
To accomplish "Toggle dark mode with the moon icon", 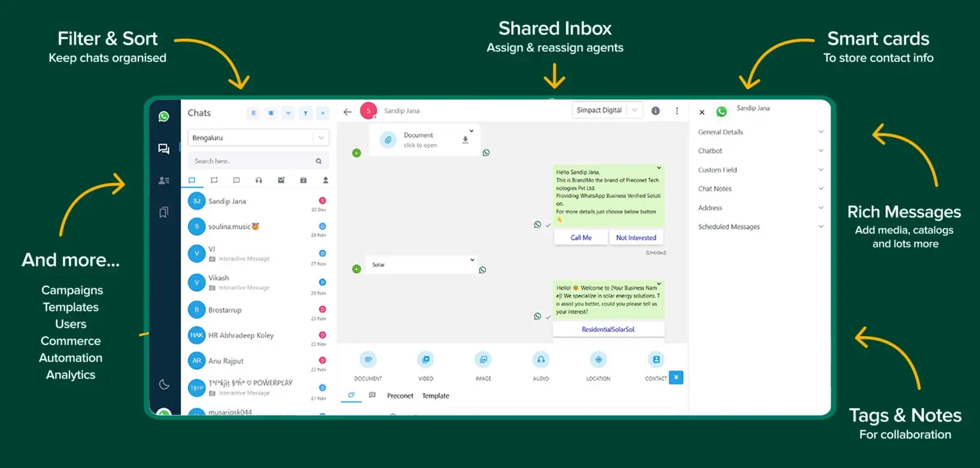I will coord(164,384).
